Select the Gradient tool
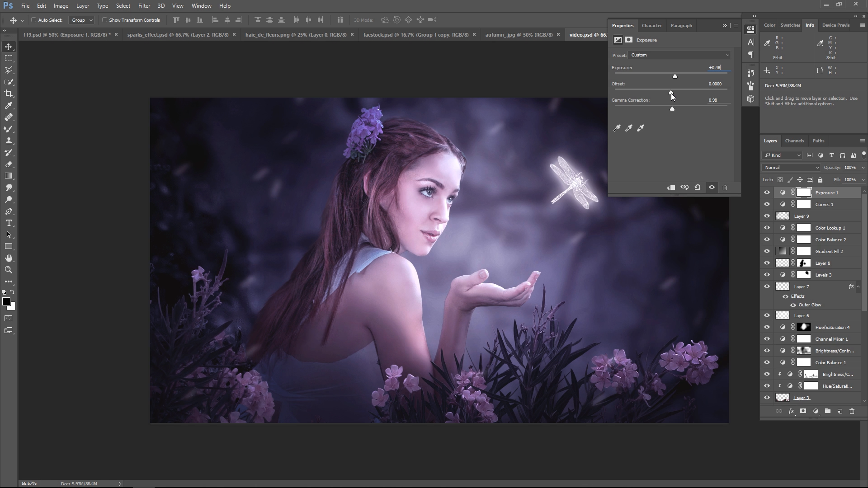The height and width of the screenshot is (488, 868). tap(9, 176)
